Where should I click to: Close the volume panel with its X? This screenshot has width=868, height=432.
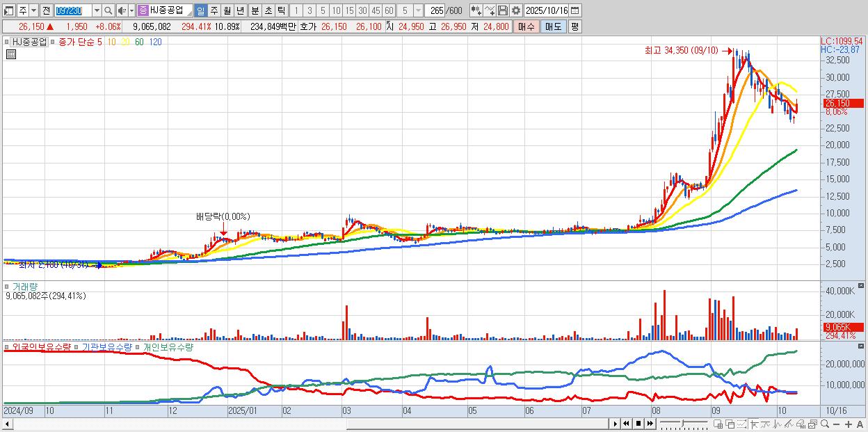coord(861,285)
